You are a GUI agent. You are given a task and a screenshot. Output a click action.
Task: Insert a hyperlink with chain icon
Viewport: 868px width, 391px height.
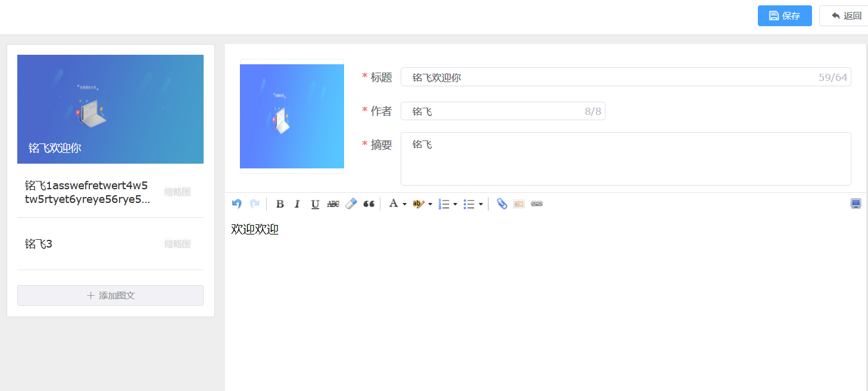(536, 204)
